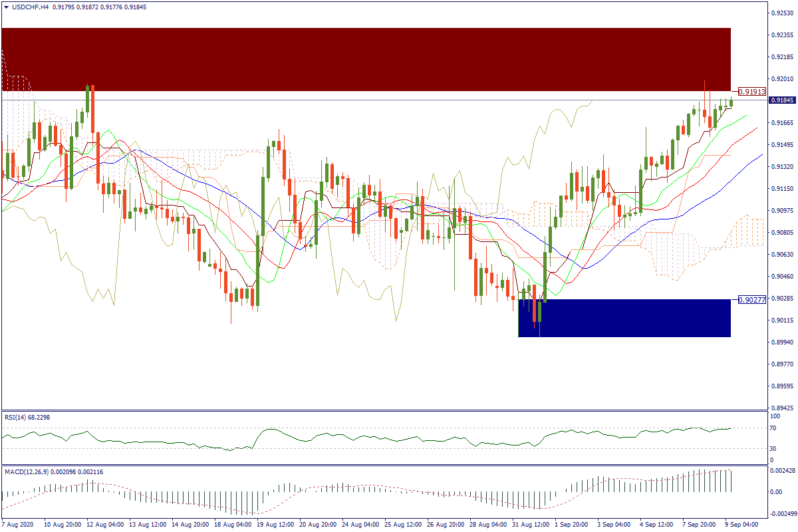
Task: Click the 0.91913 resistance price label
Action: click(x=751, y=91)
